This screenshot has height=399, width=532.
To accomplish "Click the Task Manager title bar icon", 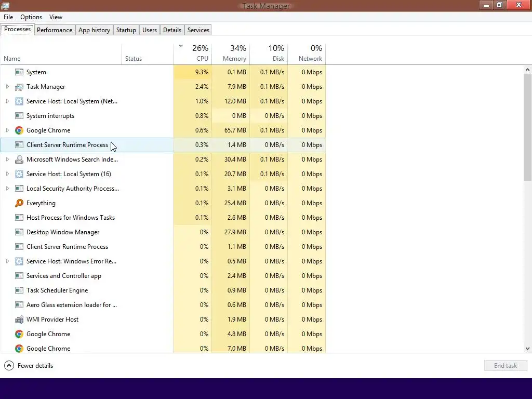I will pyautogui.click(x=5, y=5).
